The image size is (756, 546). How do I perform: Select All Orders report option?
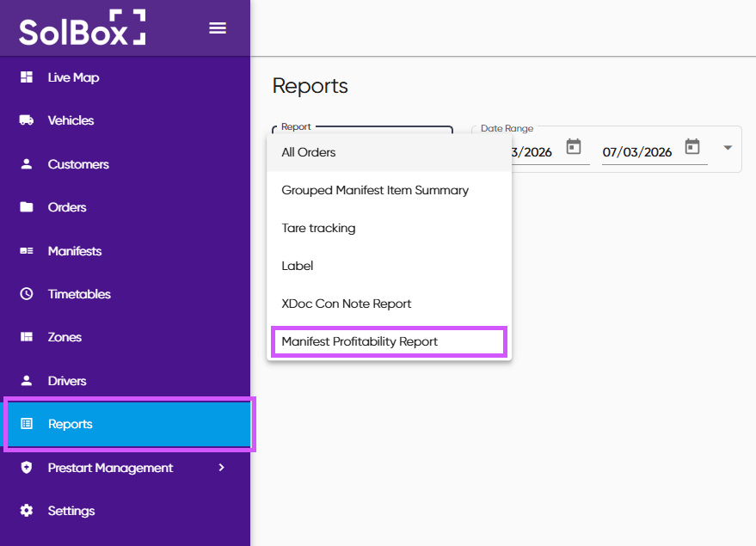(x=309, y=152)
